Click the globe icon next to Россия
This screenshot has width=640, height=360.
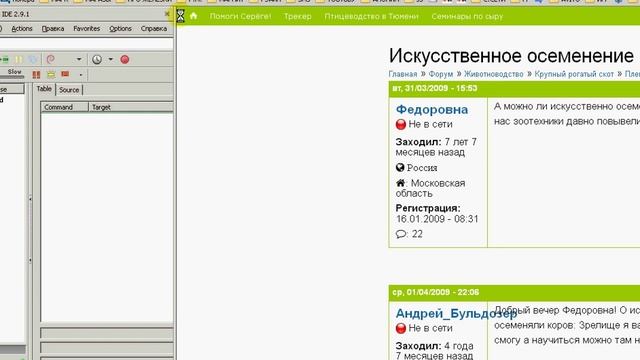point(400,167)
